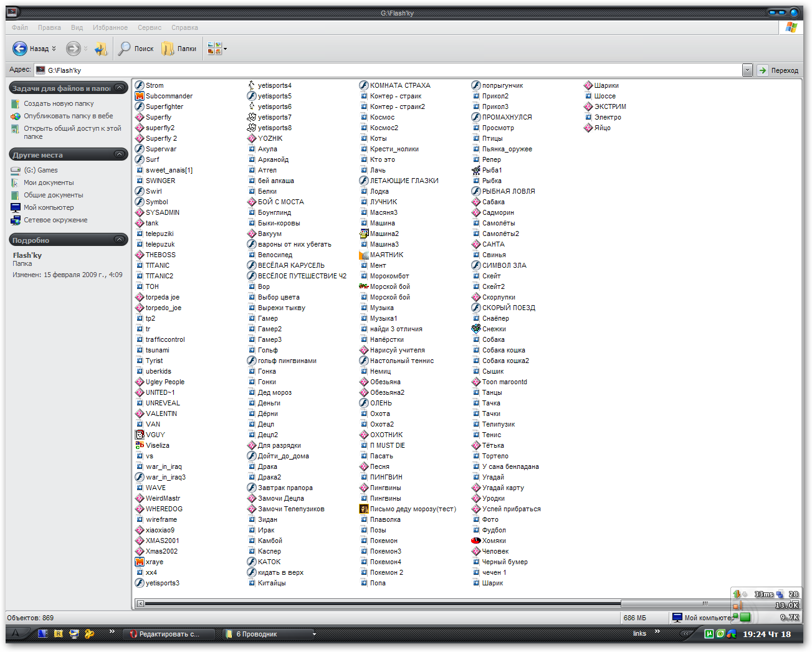Open the Сервис menu
Viewport: 812px width, 652px height.
pyautogui.click(x=150, y=27)
